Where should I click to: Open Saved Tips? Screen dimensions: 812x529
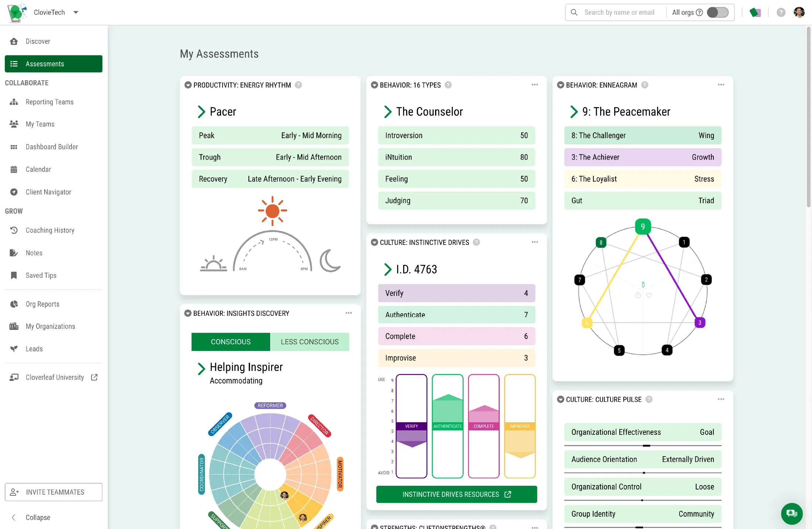(41, 276)
